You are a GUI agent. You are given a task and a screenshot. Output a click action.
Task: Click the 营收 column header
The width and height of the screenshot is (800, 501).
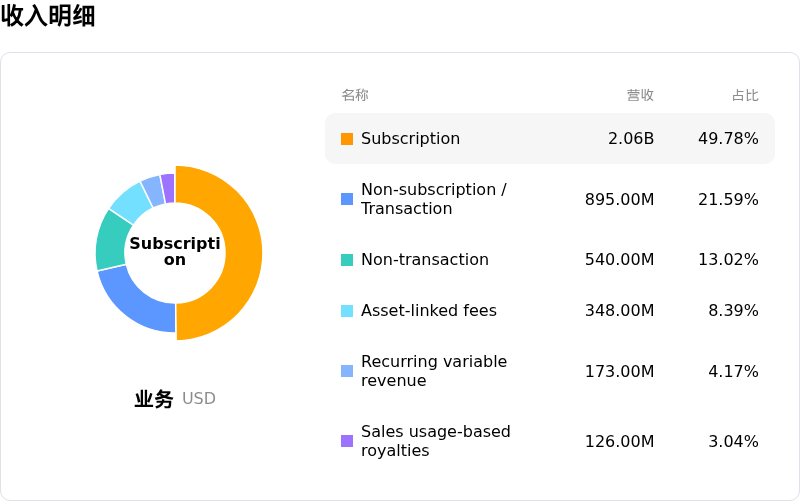tap(640, 95)
